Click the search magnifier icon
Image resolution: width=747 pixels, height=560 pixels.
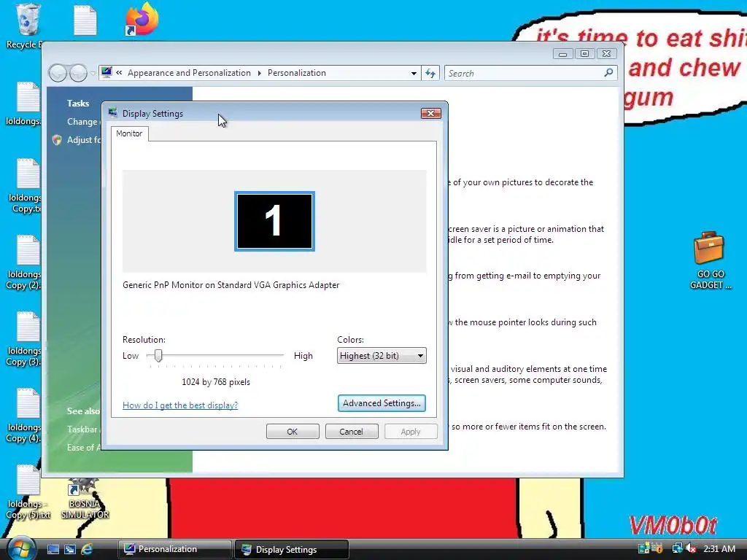[x=608, y=73]
